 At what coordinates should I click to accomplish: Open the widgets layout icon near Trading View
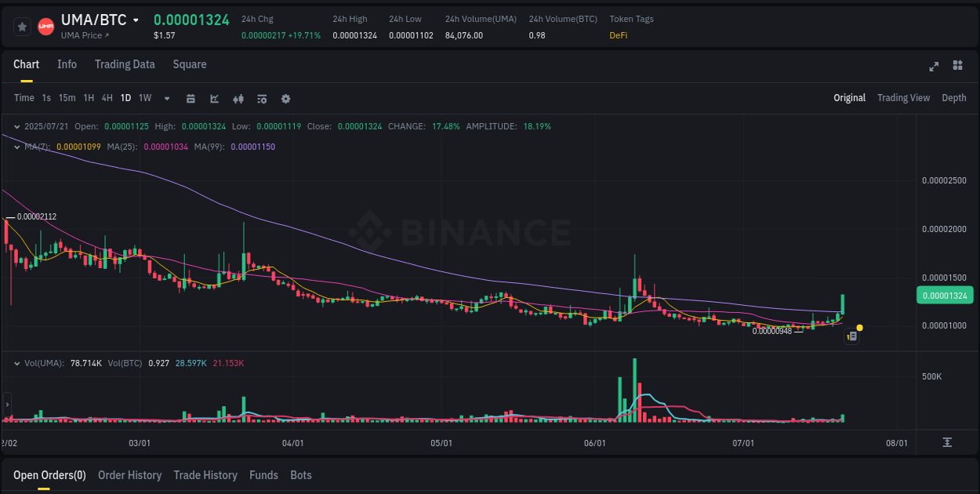point(956,67)
